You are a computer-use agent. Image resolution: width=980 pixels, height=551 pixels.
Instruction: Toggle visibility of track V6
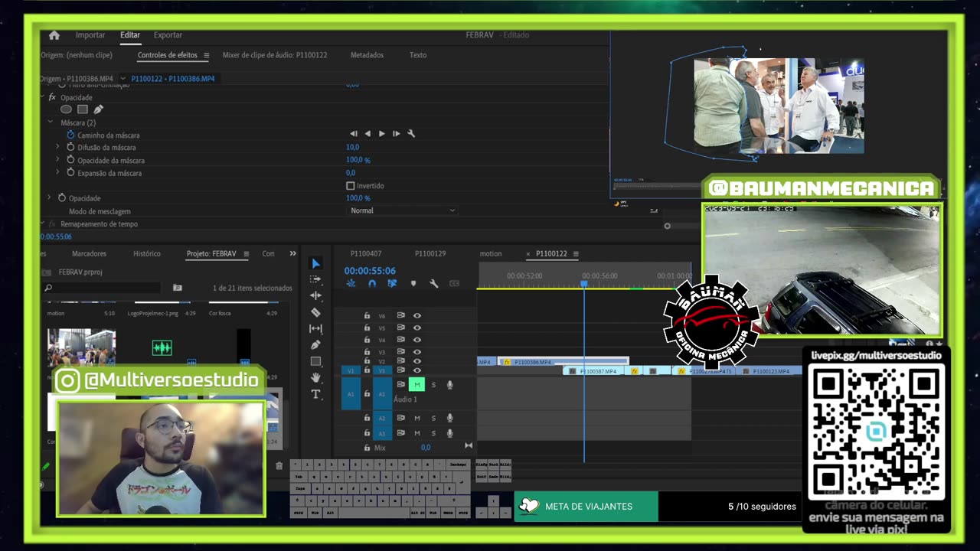coord(417,315)
